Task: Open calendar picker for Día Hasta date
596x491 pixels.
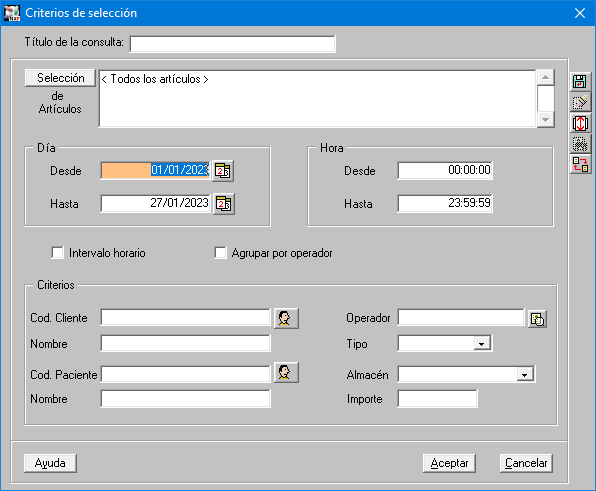Action: [224, 204]
